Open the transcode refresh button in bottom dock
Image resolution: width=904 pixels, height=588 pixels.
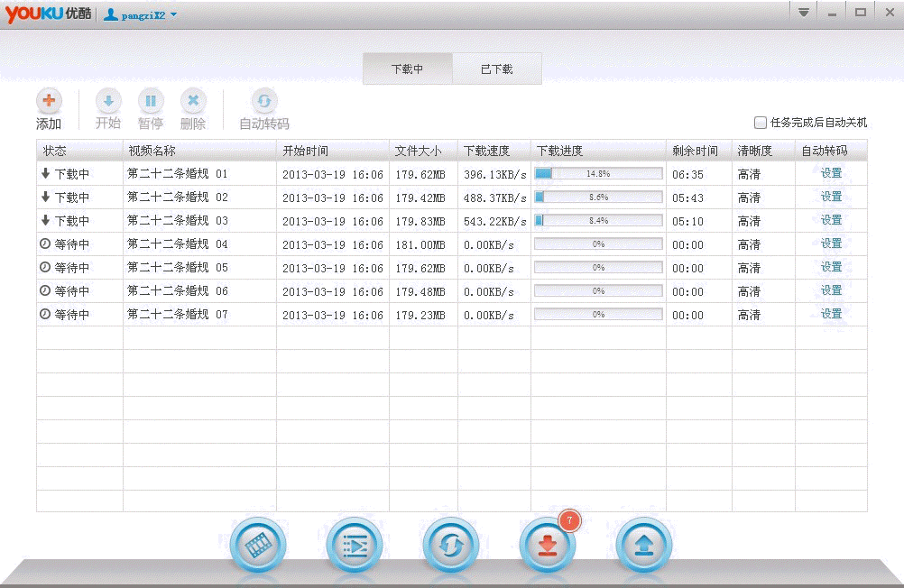[451, 545]
